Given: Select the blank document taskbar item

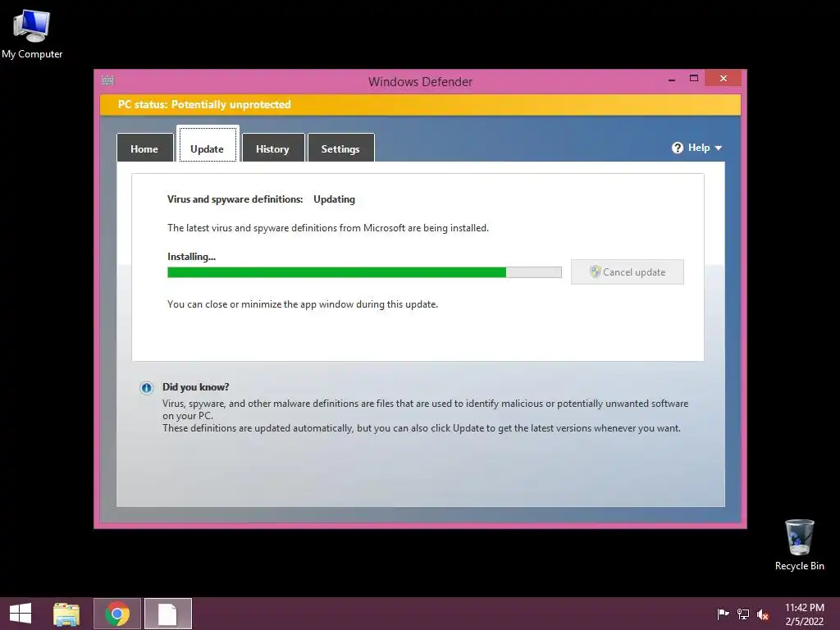Looking at the screenshot, I should tap(167, 614).
